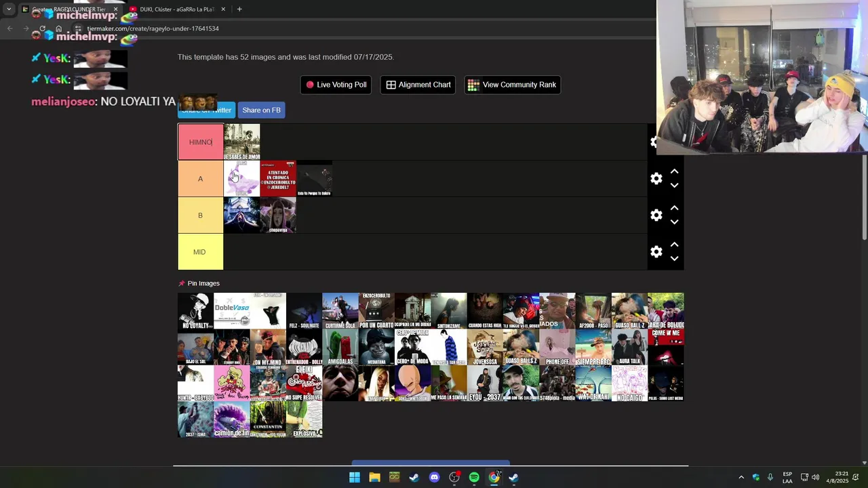
Task: Pick the EXPLOSIVO image
Action: tap(304, 420)
